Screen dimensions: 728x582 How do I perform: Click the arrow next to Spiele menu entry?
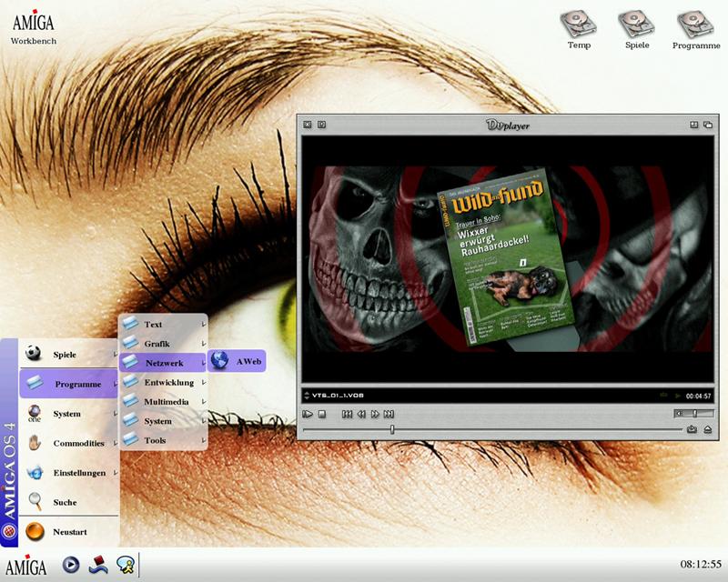(115, 355)
